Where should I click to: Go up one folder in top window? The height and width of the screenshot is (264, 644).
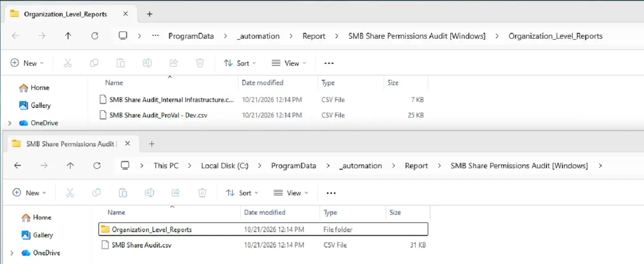point(68,36)
